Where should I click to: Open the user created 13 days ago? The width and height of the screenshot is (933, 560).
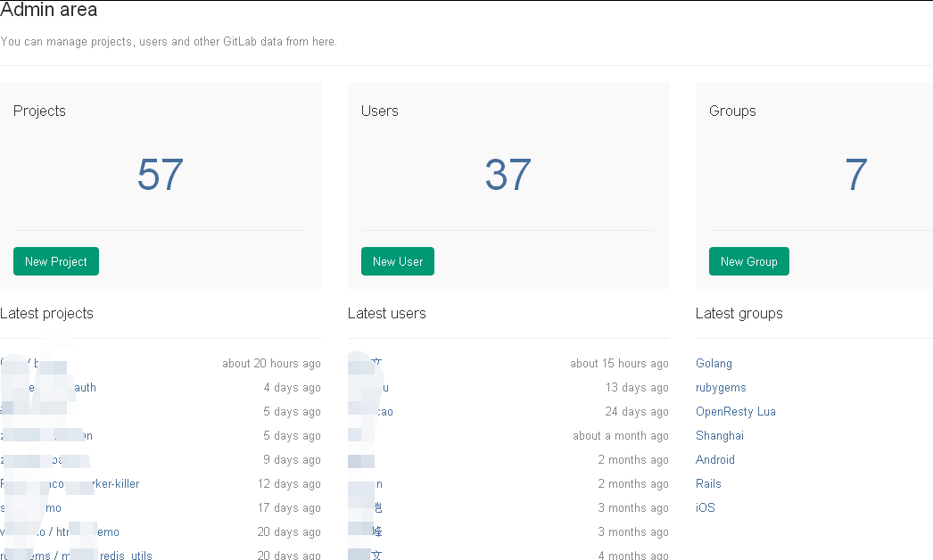(368, 387)
